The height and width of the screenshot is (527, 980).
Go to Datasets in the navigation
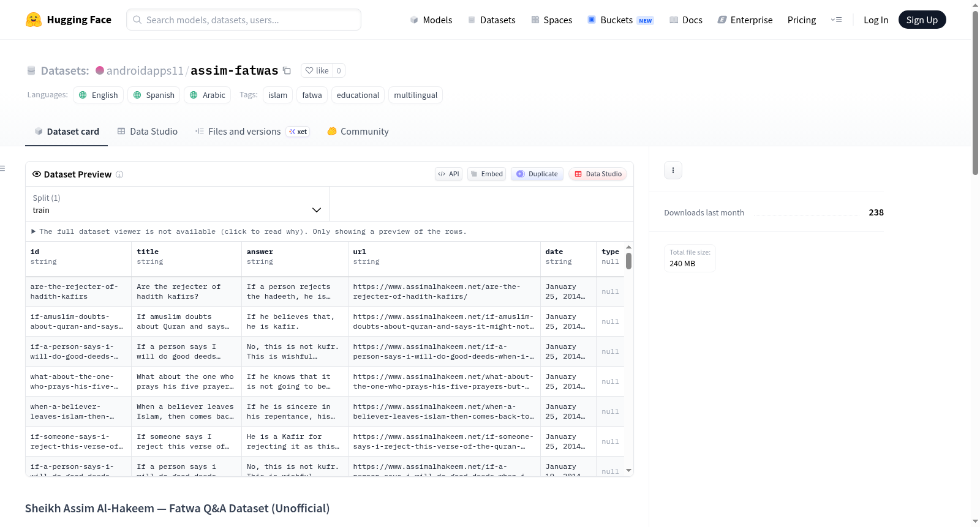click(491, 20)
